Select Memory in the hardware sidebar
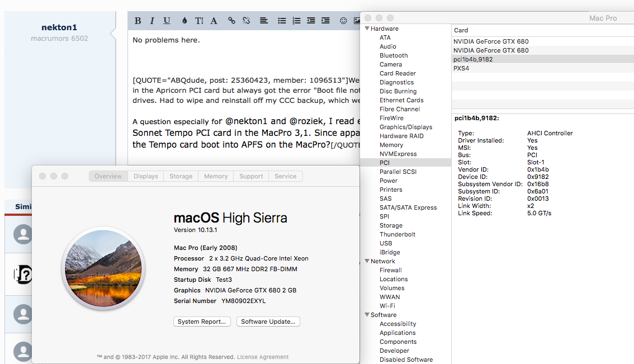This screenshot has width=634, height=364. click(x=391, y=145)
